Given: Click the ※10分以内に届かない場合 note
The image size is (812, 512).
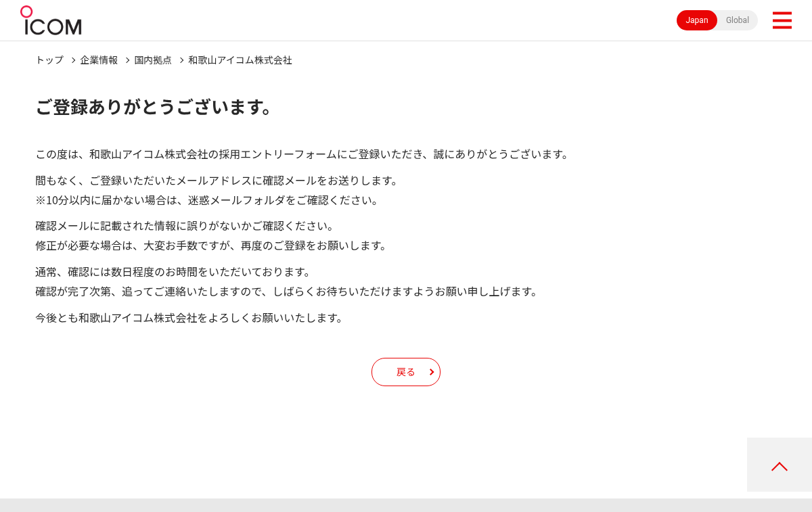Looking at the screenshot, I should [208, 200].
